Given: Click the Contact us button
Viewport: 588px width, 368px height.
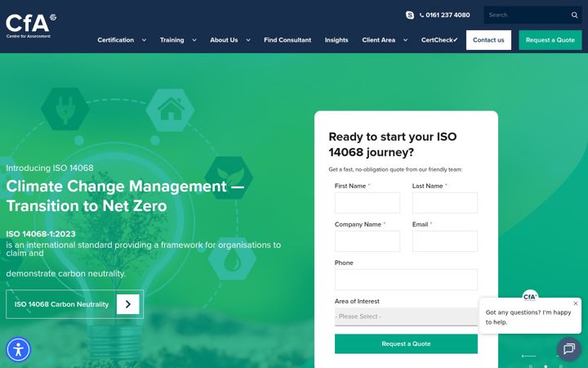Looking at the screenshot, I should pos(488,40).
